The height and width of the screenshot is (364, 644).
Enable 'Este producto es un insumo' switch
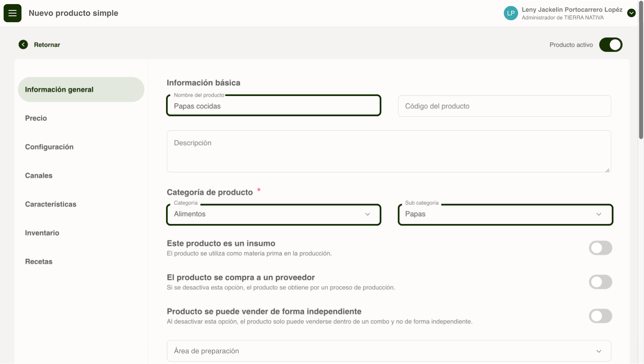point(600,248)
